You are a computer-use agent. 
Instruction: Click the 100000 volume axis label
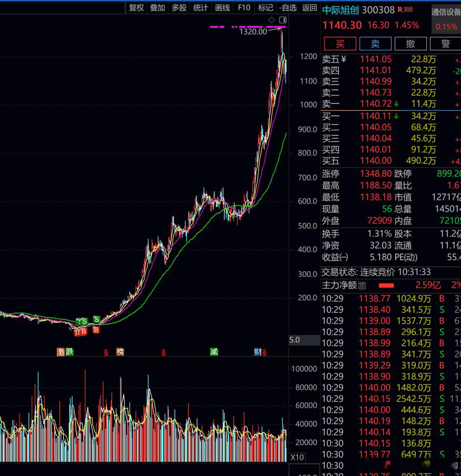point(304,369)
